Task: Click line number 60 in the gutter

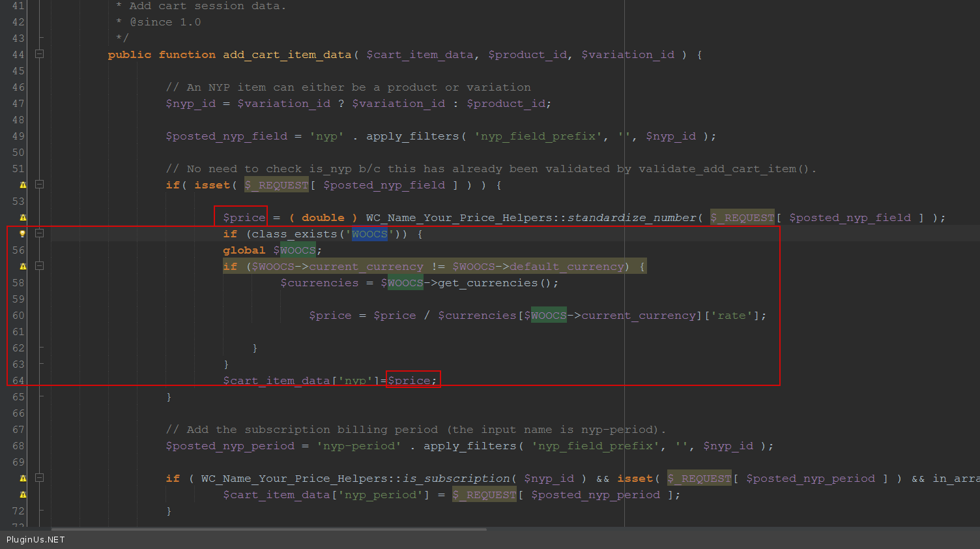Action: (x=18, y=316)
